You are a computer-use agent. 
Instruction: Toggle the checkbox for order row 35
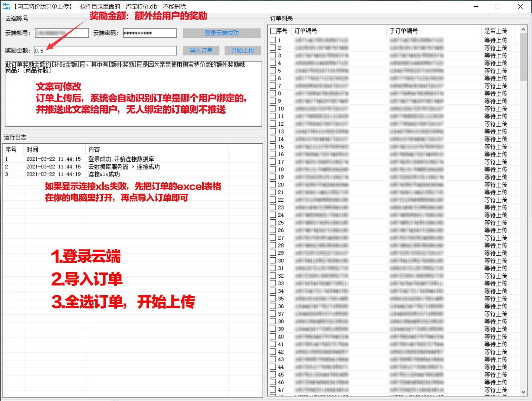click(x=273, y=298)
